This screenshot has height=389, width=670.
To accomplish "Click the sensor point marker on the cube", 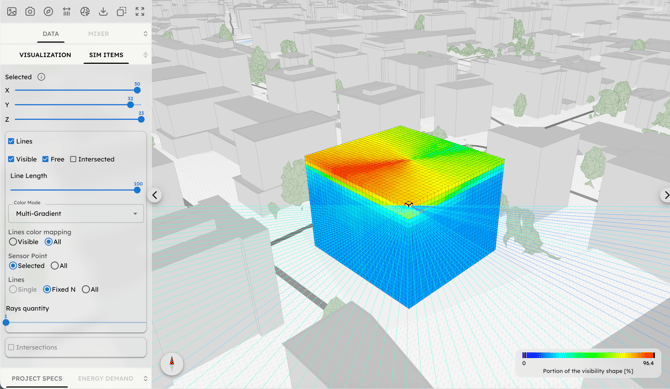I will tap(408, 205).
